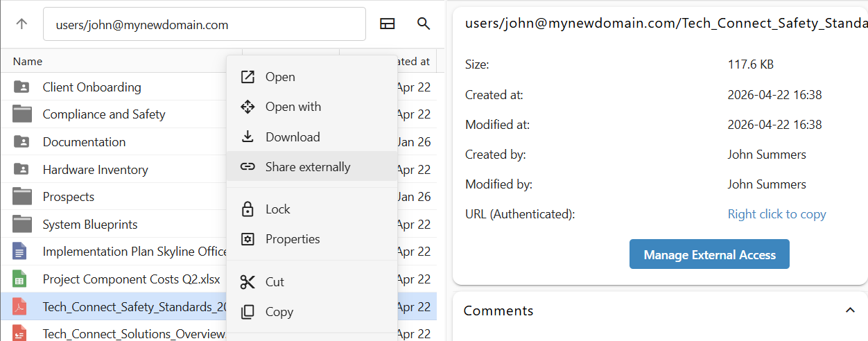Click the 117.6 KB size value
The image size is (868, 341).
(x=751, y=64)
